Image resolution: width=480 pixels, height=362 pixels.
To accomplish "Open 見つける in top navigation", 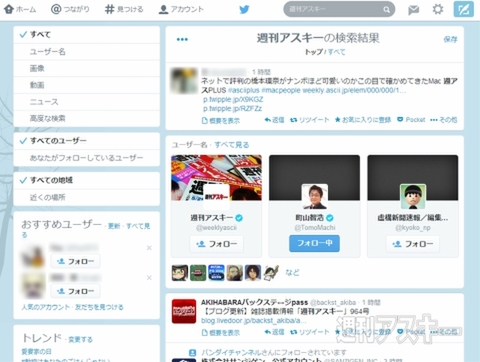I will tap(124, 9).
